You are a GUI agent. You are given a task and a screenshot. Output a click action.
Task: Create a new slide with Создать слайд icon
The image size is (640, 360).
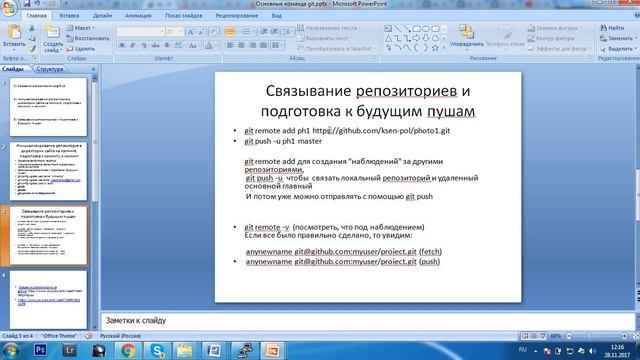tap(53, 32)
